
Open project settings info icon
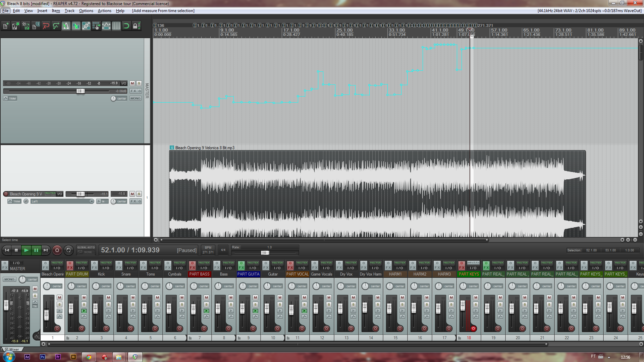[36, 26]
